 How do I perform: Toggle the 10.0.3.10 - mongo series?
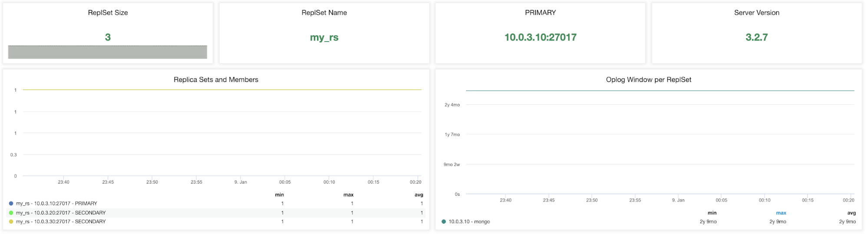click(469, 221)
